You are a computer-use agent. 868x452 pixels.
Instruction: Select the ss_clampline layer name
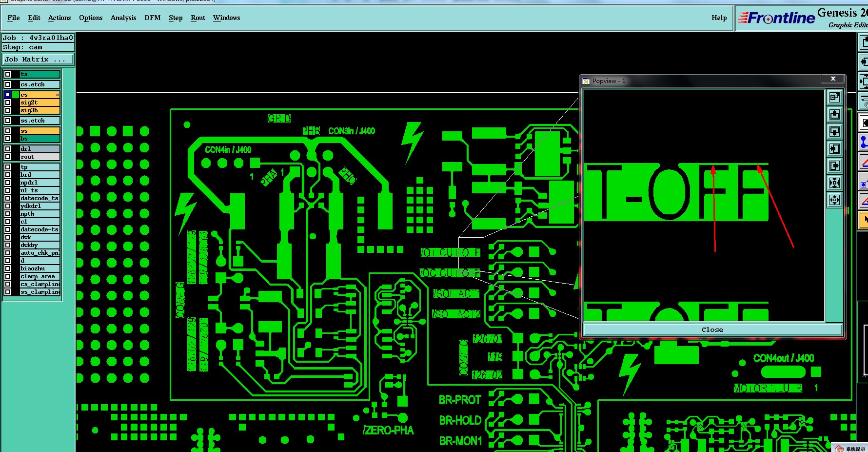click(x=40, y=292)
